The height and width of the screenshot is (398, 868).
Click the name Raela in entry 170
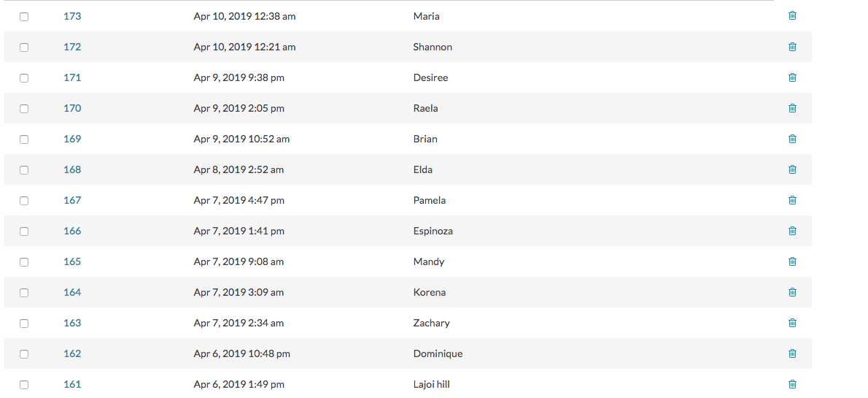coord(426,109)
